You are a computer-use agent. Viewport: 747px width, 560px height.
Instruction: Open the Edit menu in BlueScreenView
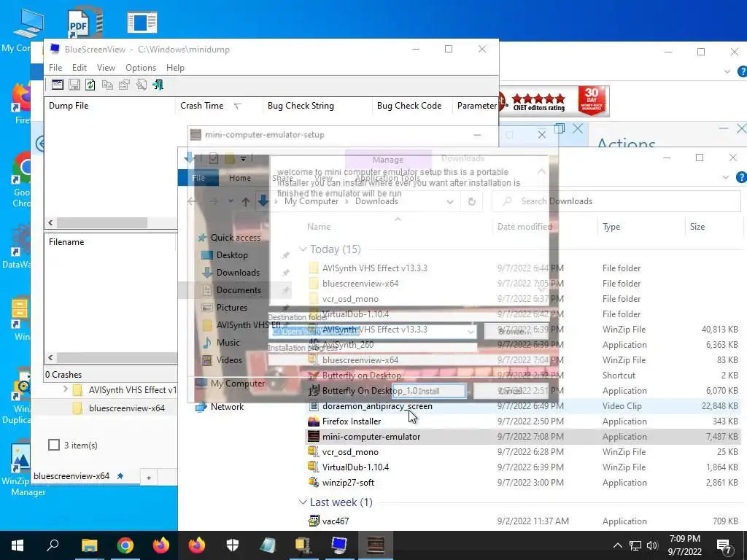point(79,68)
